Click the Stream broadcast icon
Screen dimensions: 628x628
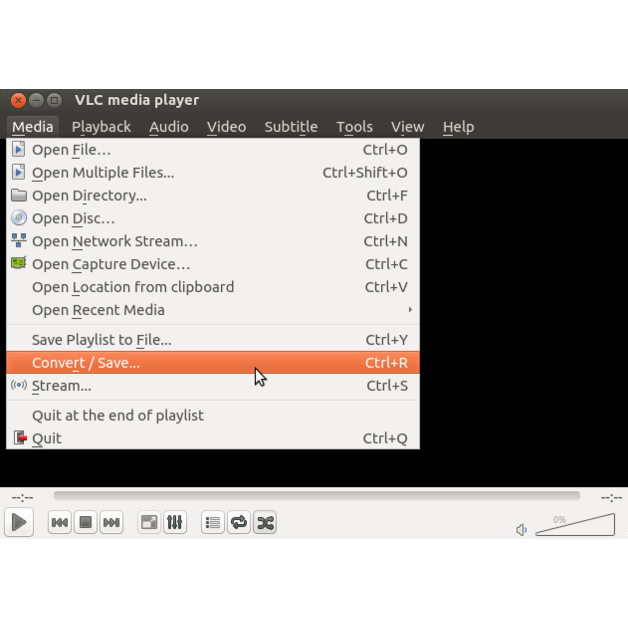(18, 385)
